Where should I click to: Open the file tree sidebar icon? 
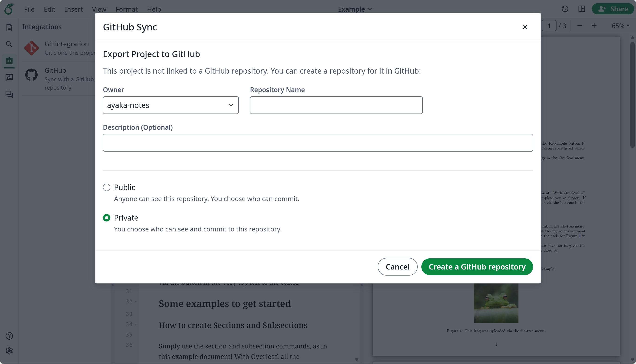pyautogui.click(x=9, y=27)
